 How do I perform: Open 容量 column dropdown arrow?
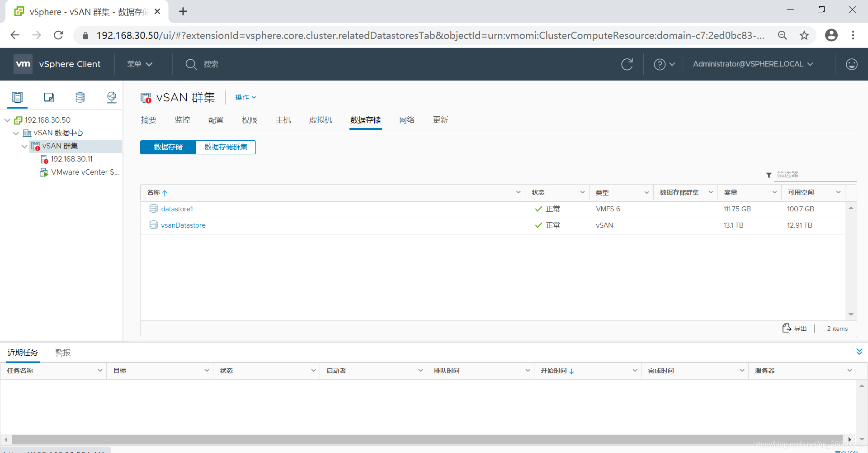tap(774, 192)
